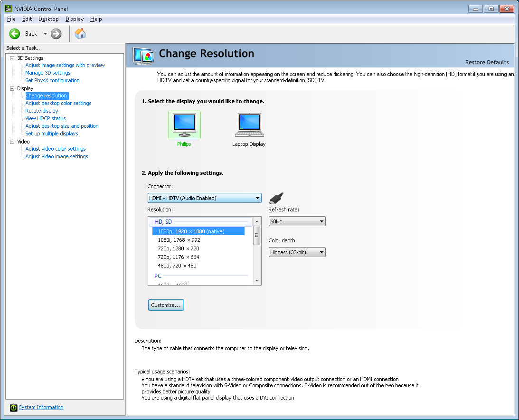Click the green Back arrow icon

point(15,34)
